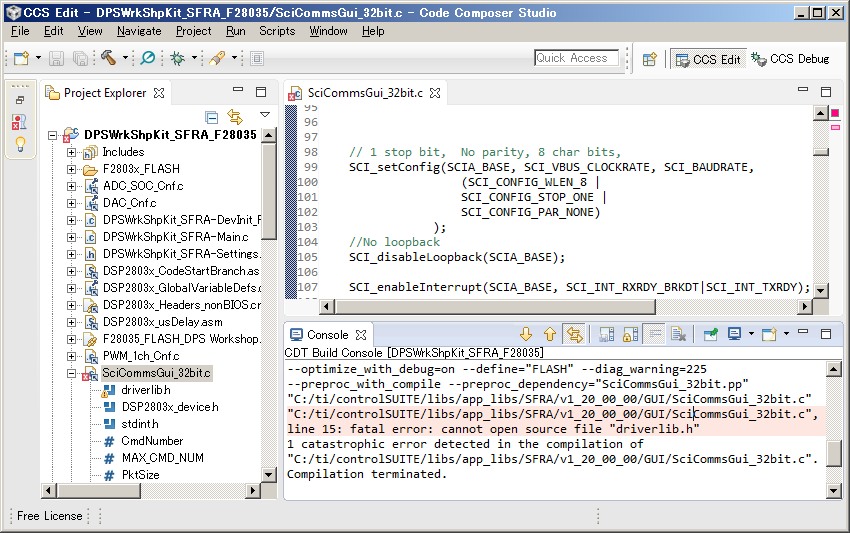Image resolution: width=850 pixels, height=533 pixels.
Task: Open the Project menu
Action: (x=194, y=31)
